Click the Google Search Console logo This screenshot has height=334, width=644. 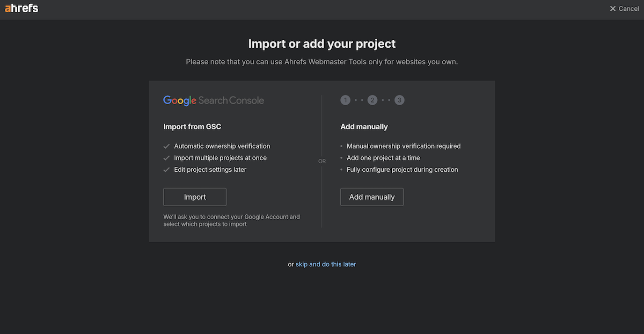coord(214,100)
